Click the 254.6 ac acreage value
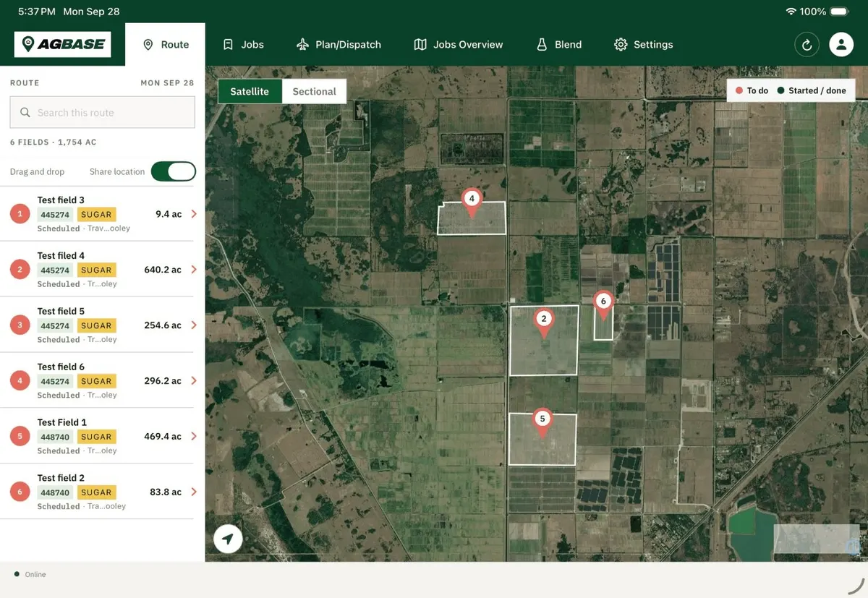The height and width of the screenshot is (598, 868). click(x=163, y=325)
